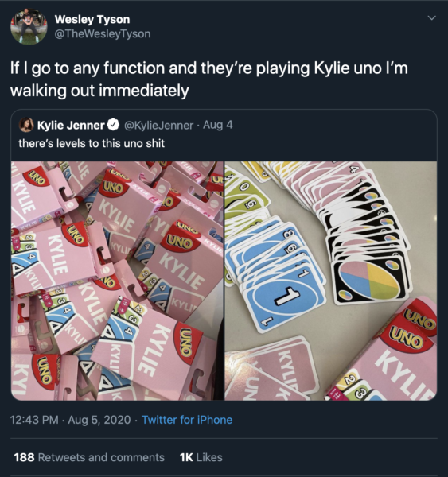Click the Kylie Jenner verified badge
448x477 pixels.
[x=114, y=125]
